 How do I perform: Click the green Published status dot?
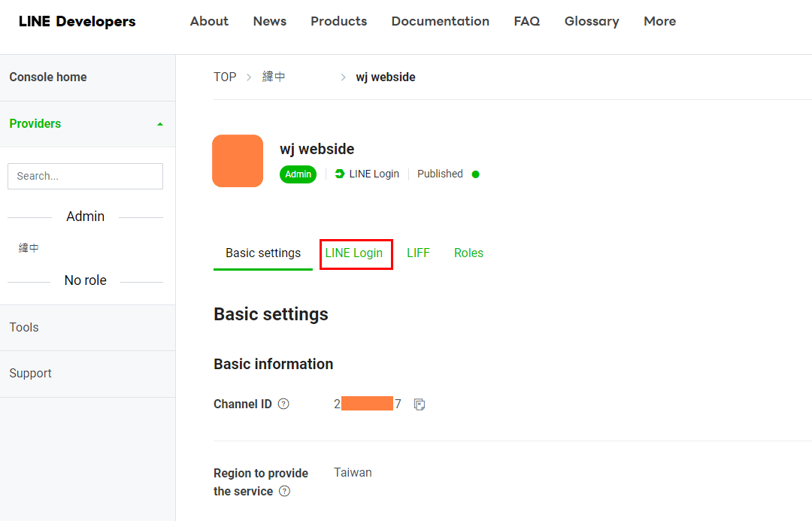475,174
